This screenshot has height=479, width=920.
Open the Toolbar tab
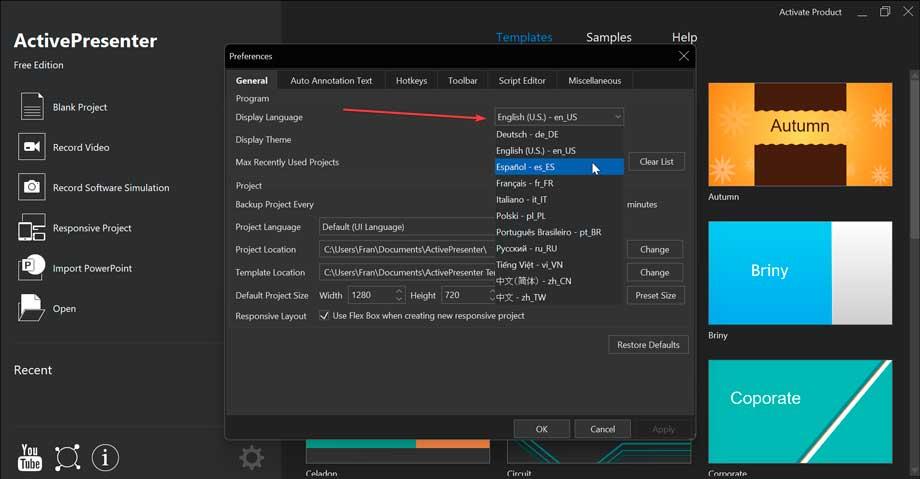(x=462, y=80)
